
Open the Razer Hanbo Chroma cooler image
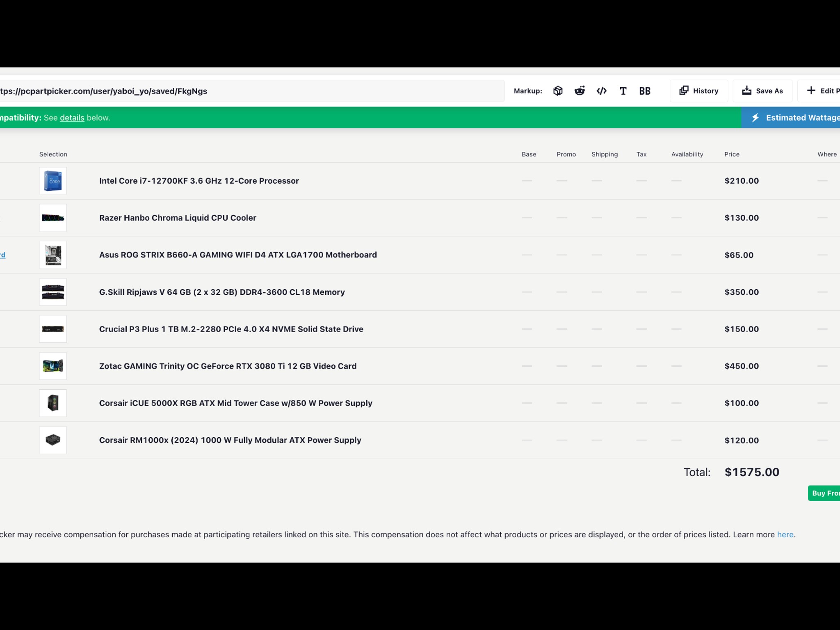(x=53, y=218)
